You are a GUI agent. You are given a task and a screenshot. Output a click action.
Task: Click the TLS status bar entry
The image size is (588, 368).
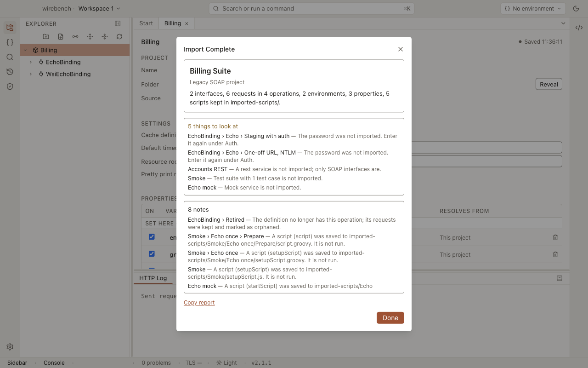[x=193, y=363]
